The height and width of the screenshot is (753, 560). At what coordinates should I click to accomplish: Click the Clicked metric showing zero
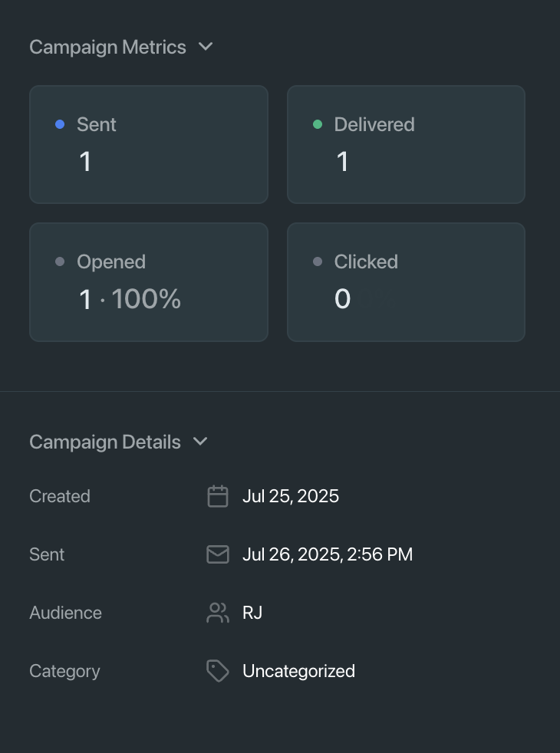pos(405,281)
